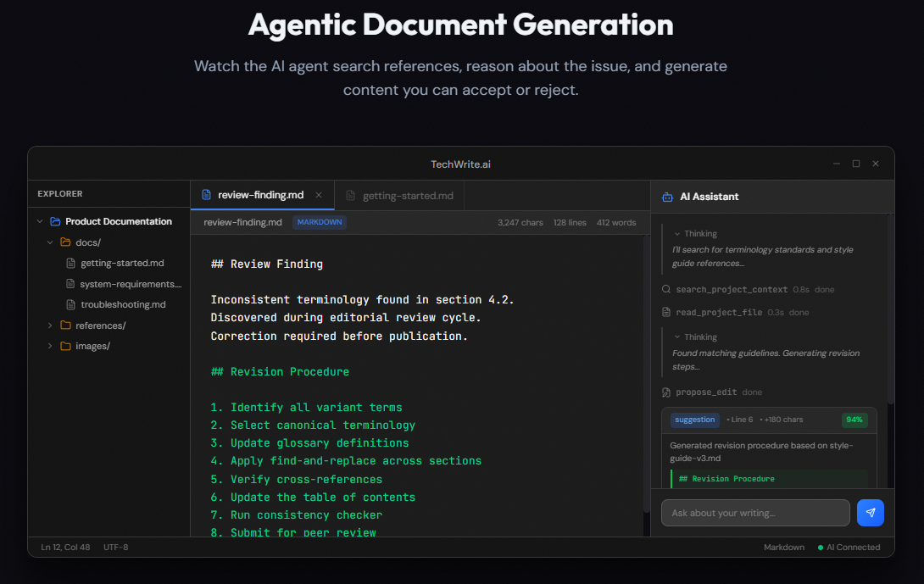Screen dimensions: 924x584
Task: Select the review-finding.md editor tab
Action: pos(259,195)
